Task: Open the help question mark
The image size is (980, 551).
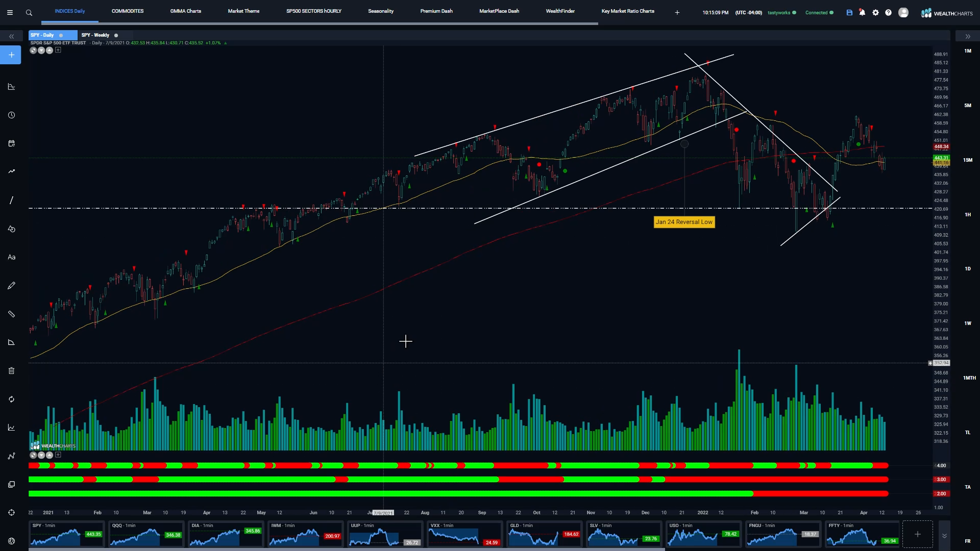Action: (x=888, y=13)
